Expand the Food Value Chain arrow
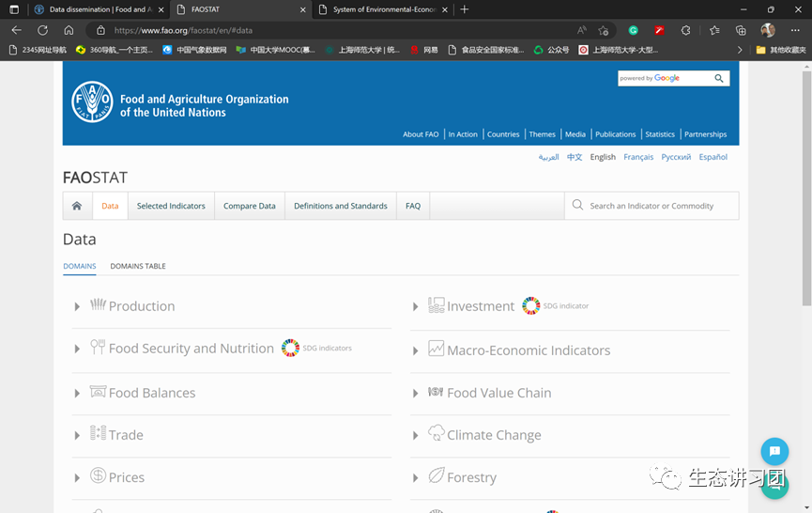The image size is (812, 513). click(415, 394)
